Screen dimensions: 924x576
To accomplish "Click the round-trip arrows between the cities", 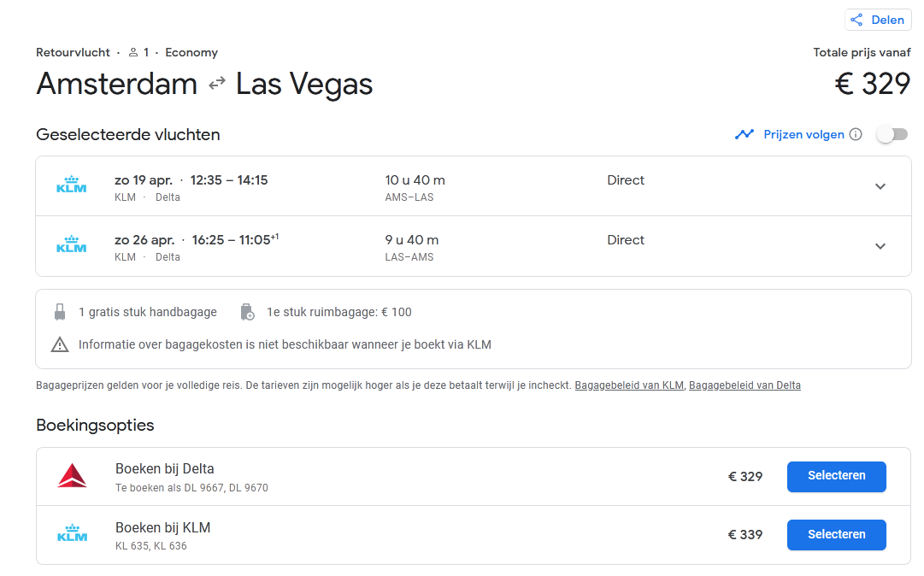I will (217, 84).
